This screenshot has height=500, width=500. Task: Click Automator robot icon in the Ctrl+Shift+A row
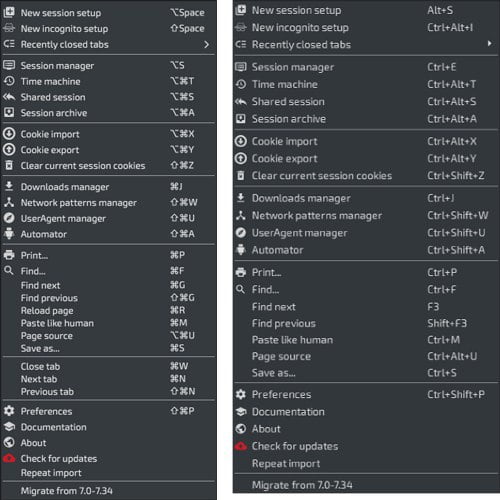coord(241,250)
